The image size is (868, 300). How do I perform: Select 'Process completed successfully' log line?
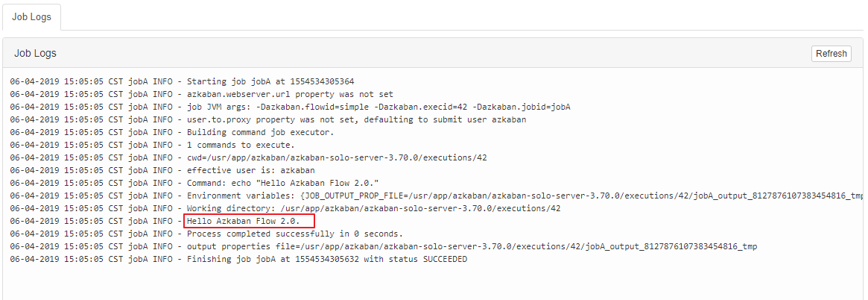click(x=294, y=234)
